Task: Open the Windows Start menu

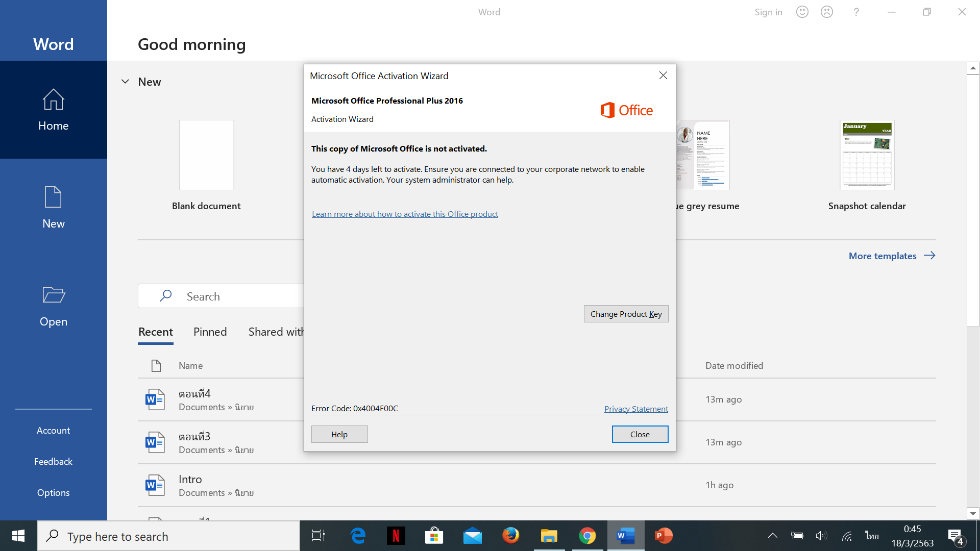Action: click(18, 536)
